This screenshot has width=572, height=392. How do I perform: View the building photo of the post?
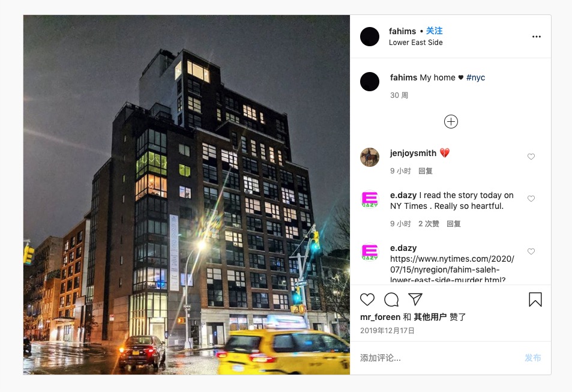pyautogui.click(x=187, y=194)
